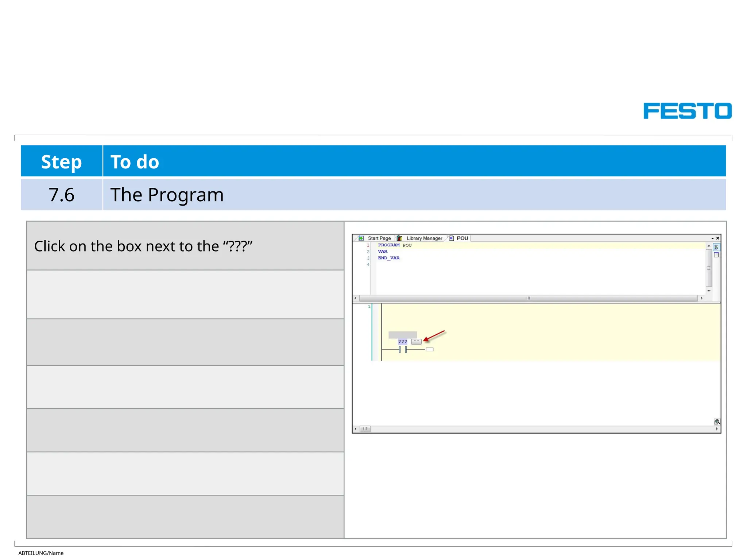The image size is (747, 560).
Task: Click the zoom magnifier icon in ladder editor
Action: tap(717, 422)
